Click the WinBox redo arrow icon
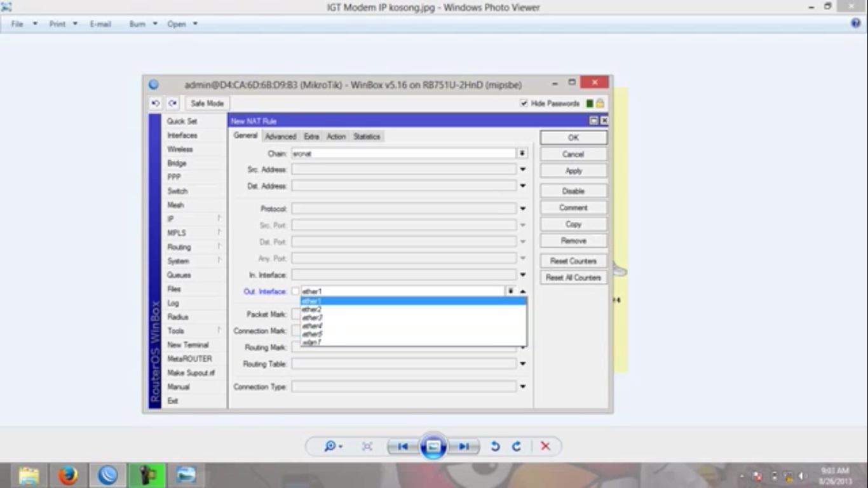Screen dimensions: 868x488 172,103
